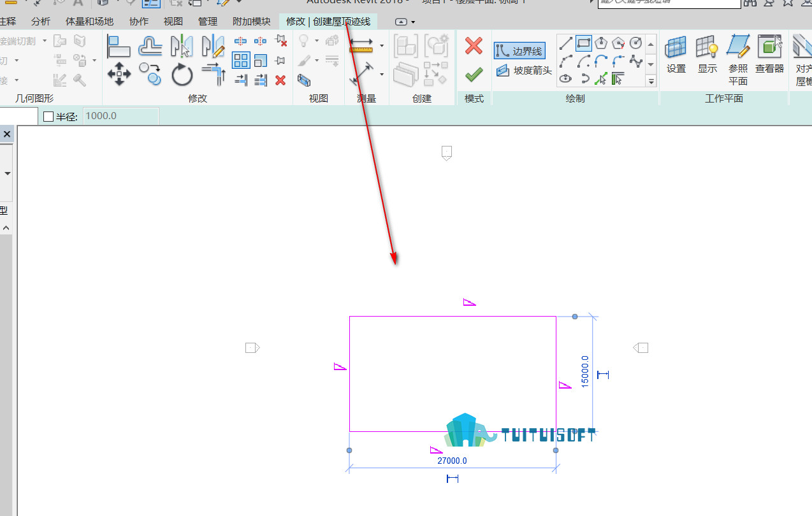Choose the Rectangle draw tool
Image resolution: width=812 pixels, height=516 pixels.
pos(584,43)
